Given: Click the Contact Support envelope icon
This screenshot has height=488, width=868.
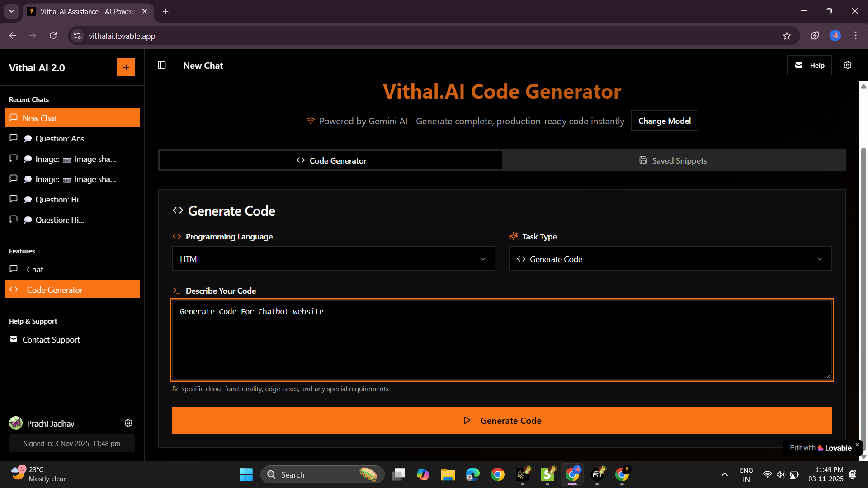Looking at the screenshot, I should (13, 339).
